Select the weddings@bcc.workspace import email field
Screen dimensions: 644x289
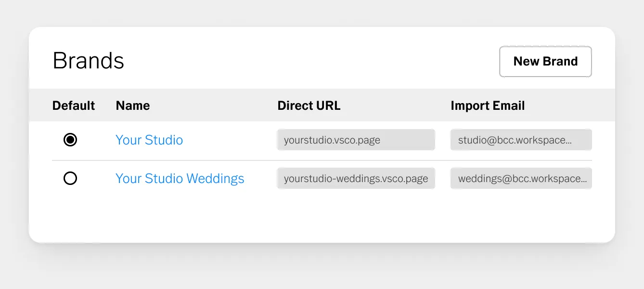pyautogui.click(x=521, y=179)
